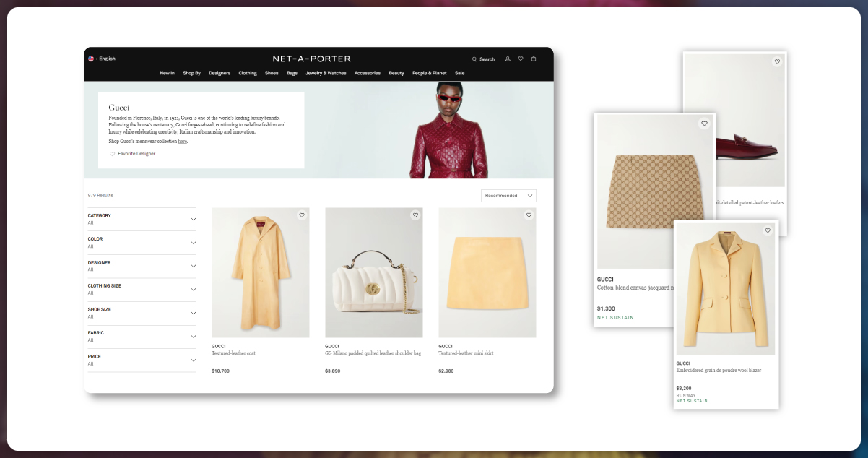868x458 pixels.
Task: Open the Accessories menu
Action: pyautogui.click(x=368, y=73)
